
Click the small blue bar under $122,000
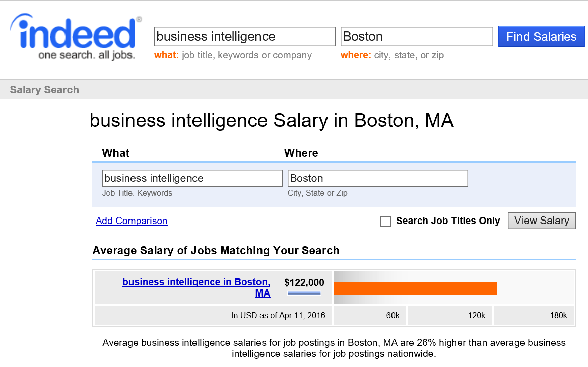tap(304, 293)
